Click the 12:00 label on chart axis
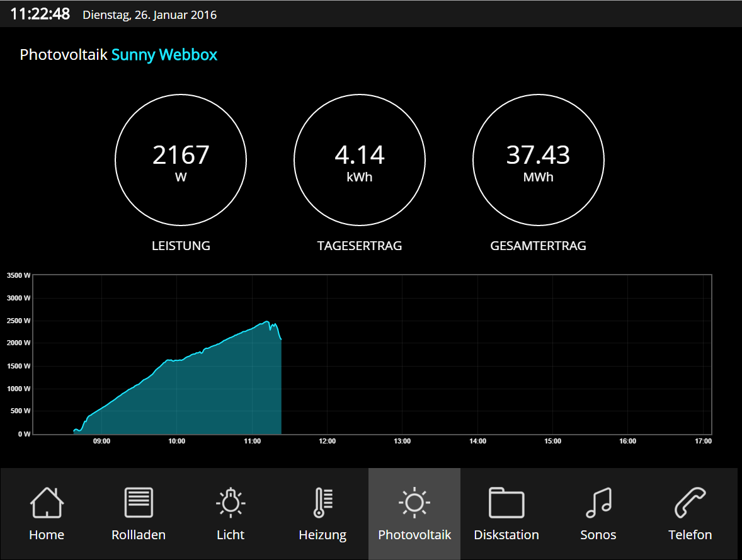This screenshot has width=742, height=560. pyautogui.click(x=328, y=441)
